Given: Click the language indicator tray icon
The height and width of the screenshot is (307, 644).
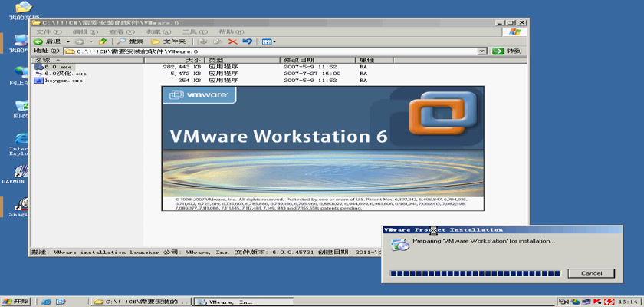Looking at the screenshot, I should pos(563,302).
